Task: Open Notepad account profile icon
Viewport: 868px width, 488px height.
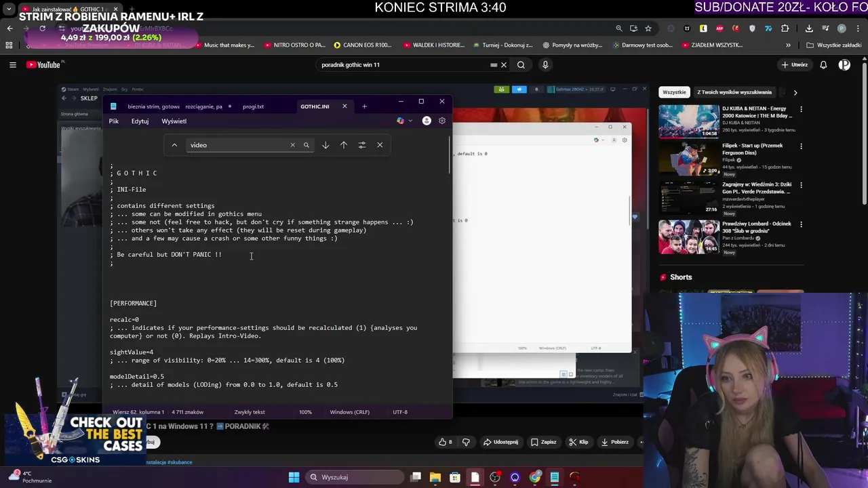Action: pos(427,121)
